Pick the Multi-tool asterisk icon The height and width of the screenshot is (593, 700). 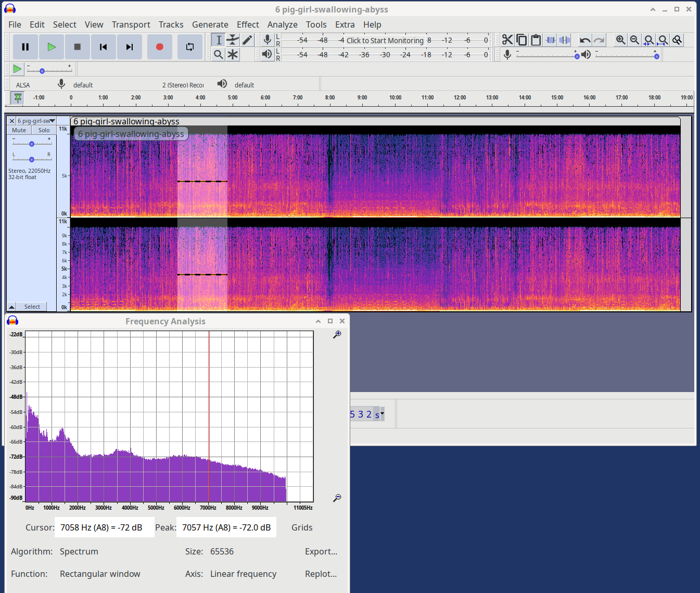[233, 55]
